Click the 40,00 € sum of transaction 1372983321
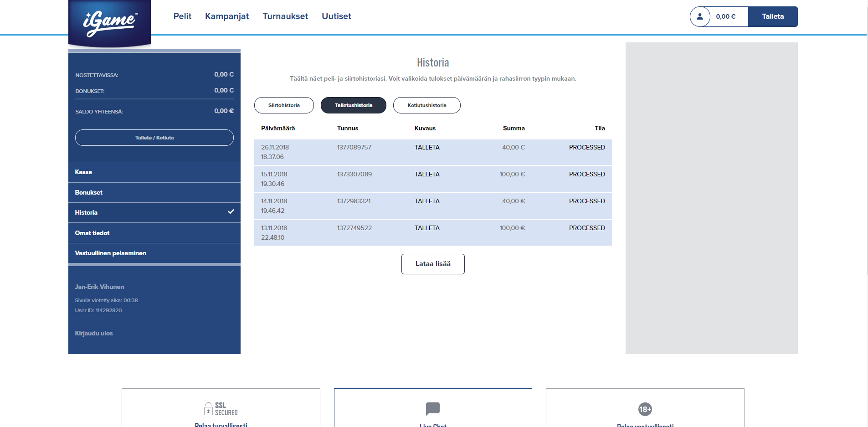 click(x=514, y=201)
